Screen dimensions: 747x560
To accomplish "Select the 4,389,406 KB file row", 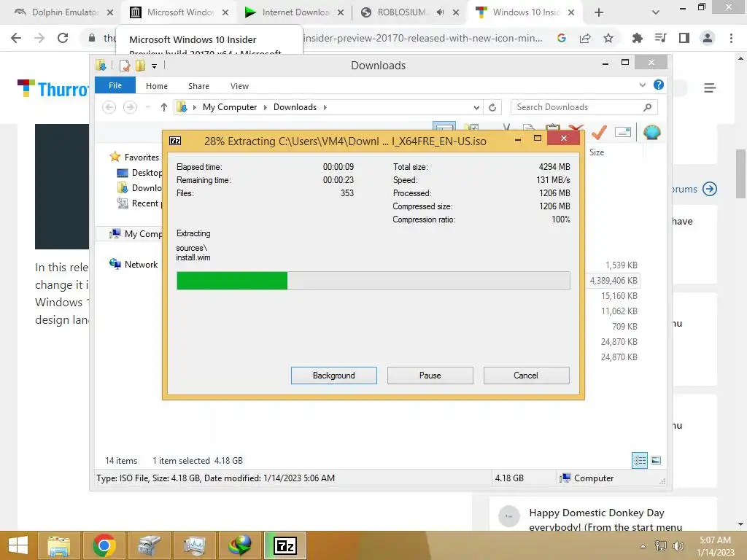I will coord(614,281).
